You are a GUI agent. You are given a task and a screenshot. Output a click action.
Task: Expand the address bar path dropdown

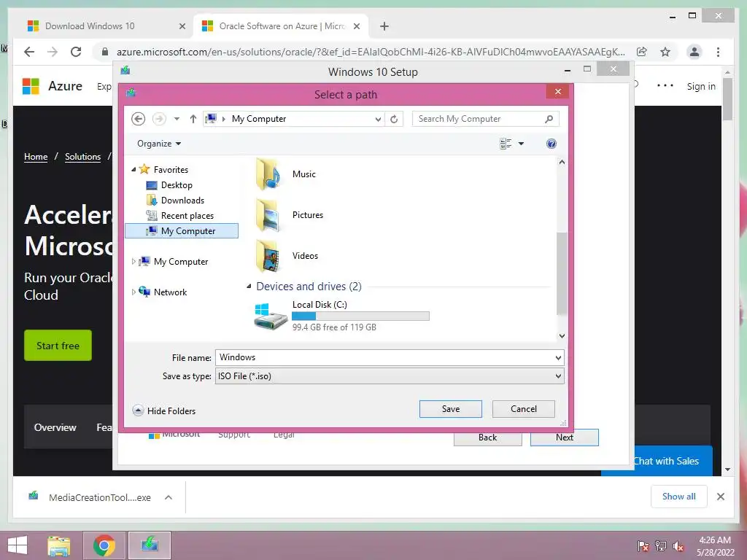[x=378, y=119]
